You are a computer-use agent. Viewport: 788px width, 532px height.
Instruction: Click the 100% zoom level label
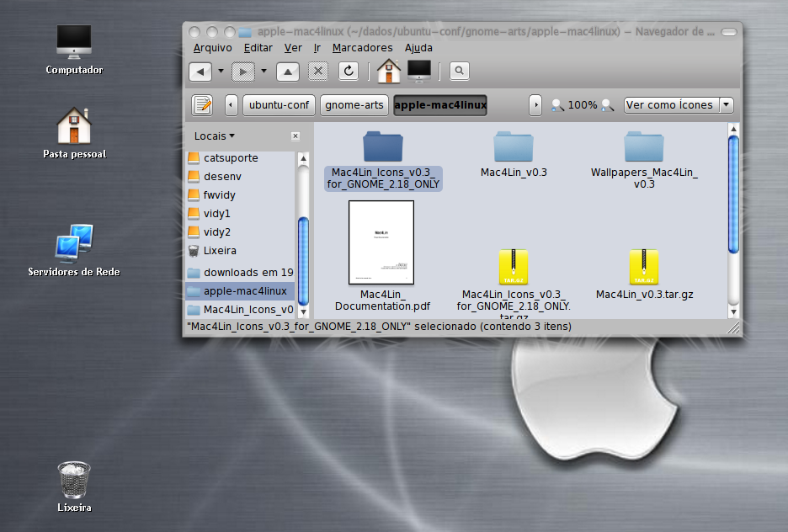[583, 105]
